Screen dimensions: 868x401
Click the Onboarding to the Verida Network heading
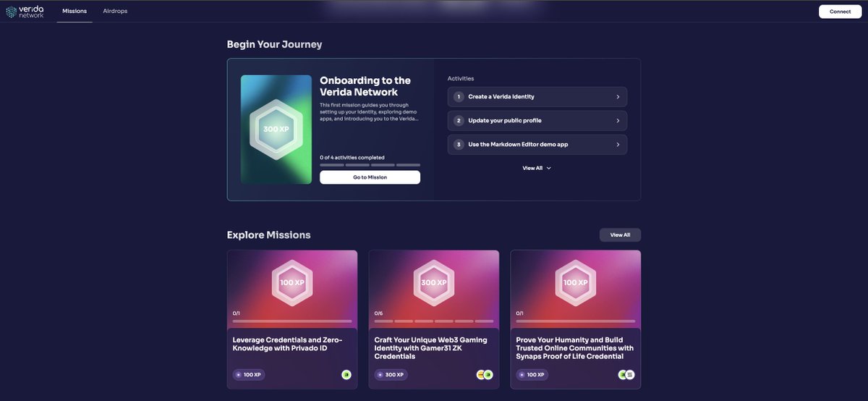[365, 86]
